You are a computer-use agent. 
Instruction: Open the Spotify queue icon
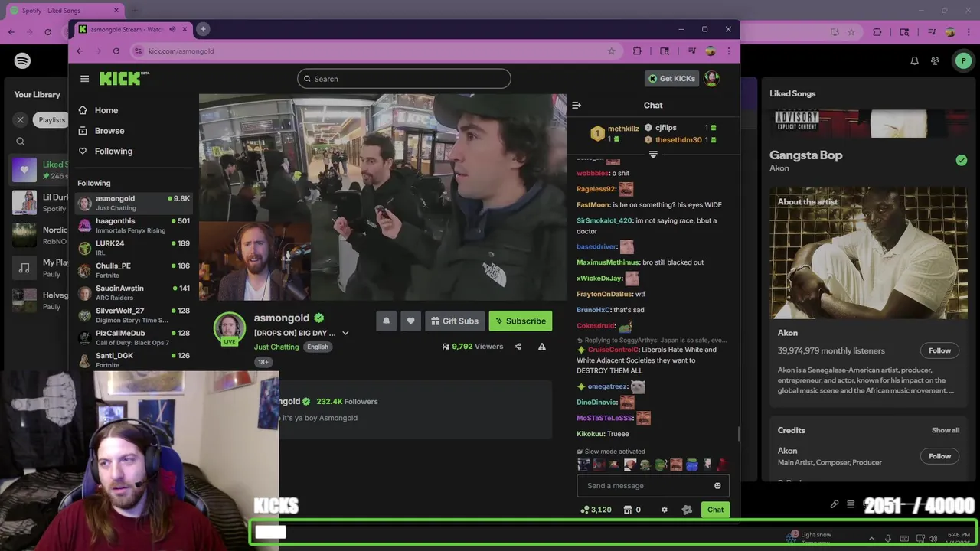pyautogui.click(x=851, y=505)
